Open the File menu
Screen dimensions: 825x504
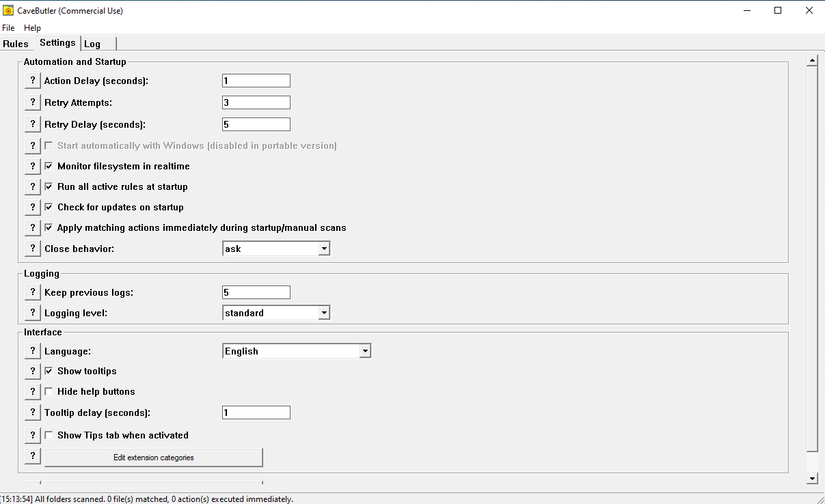pyautogui.click(x=8, y=28)
